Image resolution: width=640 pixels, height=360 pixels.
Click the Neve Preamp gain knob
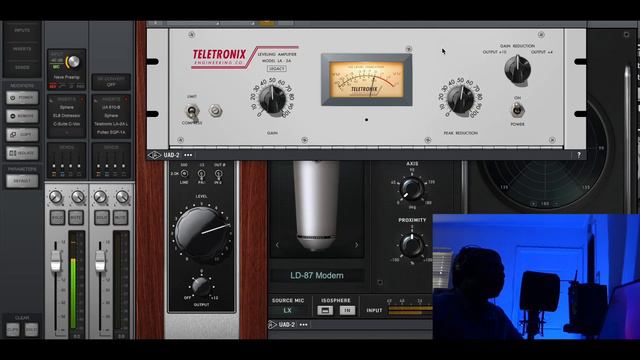point(73,62)
